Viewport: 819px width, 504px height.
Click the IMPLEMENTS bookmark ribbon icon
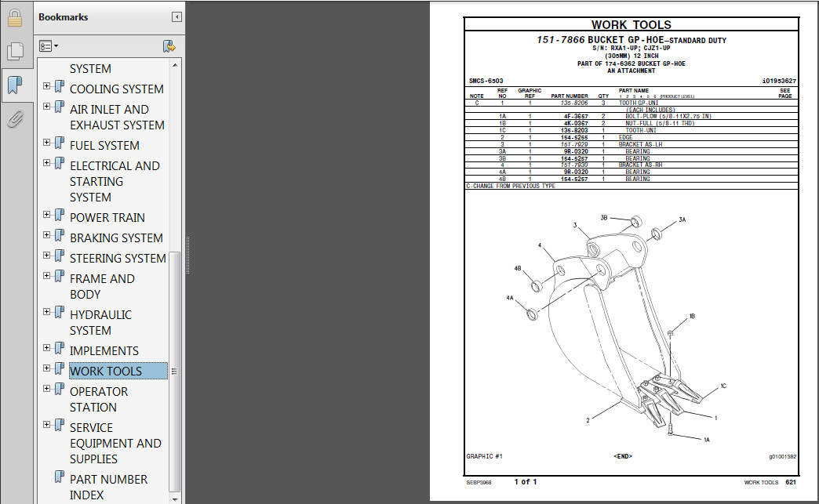click(x=60, y=348)
